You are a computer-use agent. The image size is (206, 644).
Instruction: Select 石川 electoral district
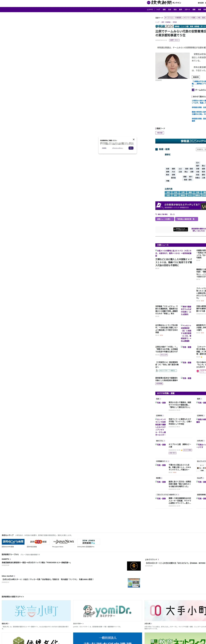point(198,163)
